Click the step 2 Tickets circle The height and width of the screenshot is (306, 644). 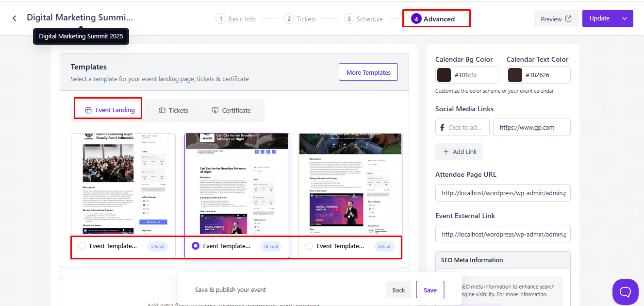pyautogui.click(x=289, y=19)
